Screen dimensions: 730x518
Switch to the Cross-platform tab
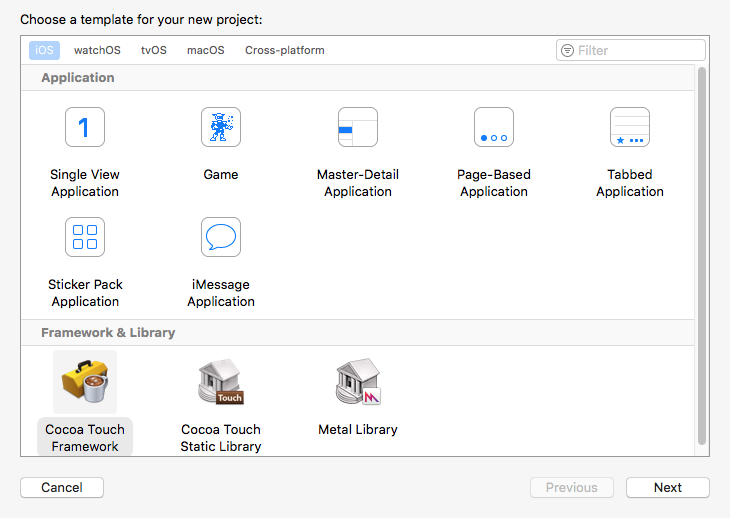point(284,50)
